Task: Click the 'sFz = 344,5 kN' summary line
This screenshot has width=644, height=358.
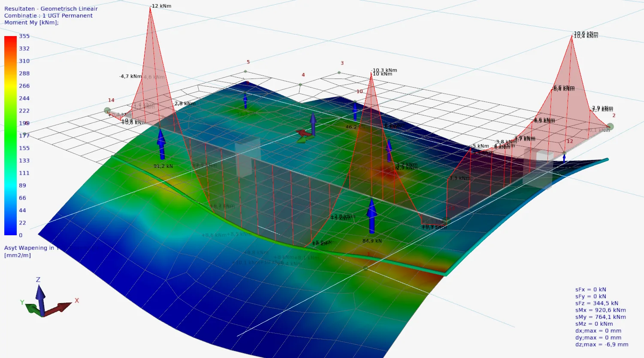Action: 597,303
